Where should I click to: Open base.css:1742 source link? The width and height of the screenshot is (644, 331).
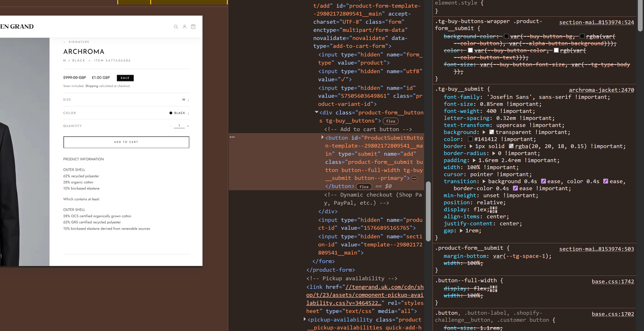(613, 281)
